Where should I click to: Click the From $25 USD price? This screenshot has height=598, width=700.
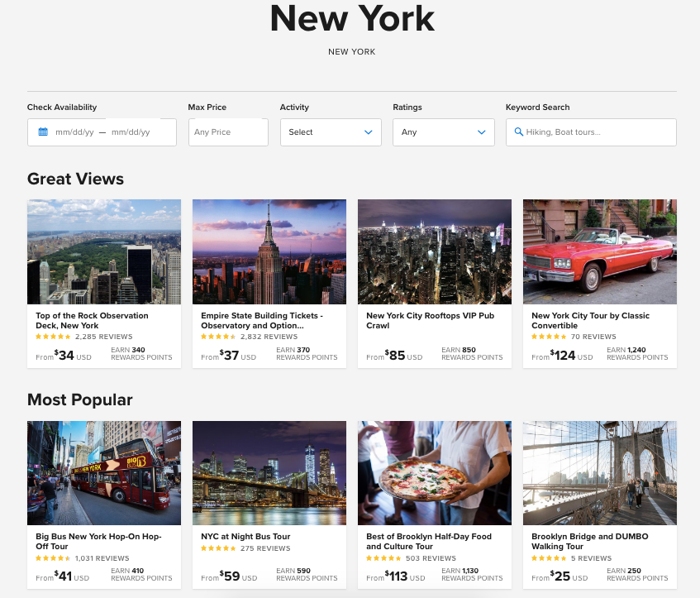pyautogui.click(x=560, y=576)
